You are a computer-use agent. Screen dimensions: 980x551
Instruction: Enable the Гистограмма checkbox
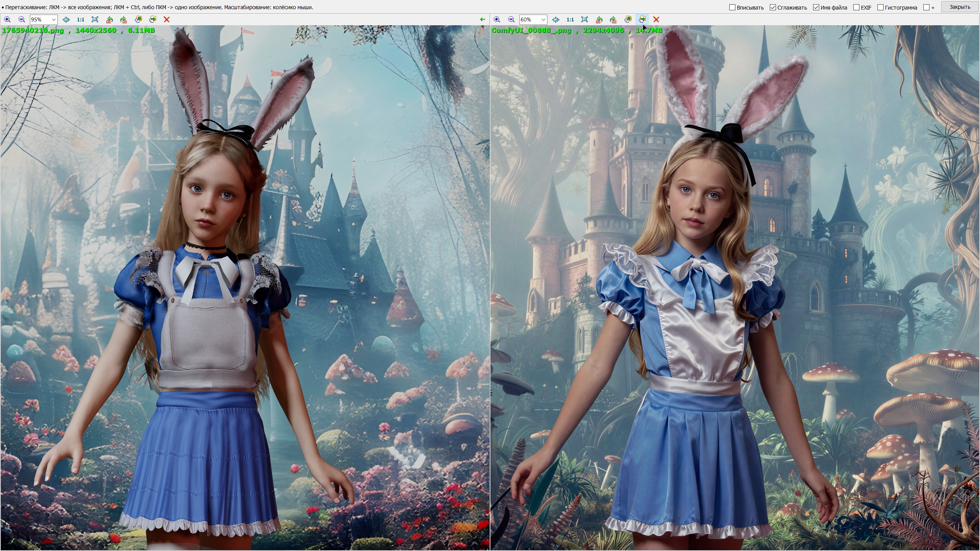pyautogui.click(x=880, y=7)
